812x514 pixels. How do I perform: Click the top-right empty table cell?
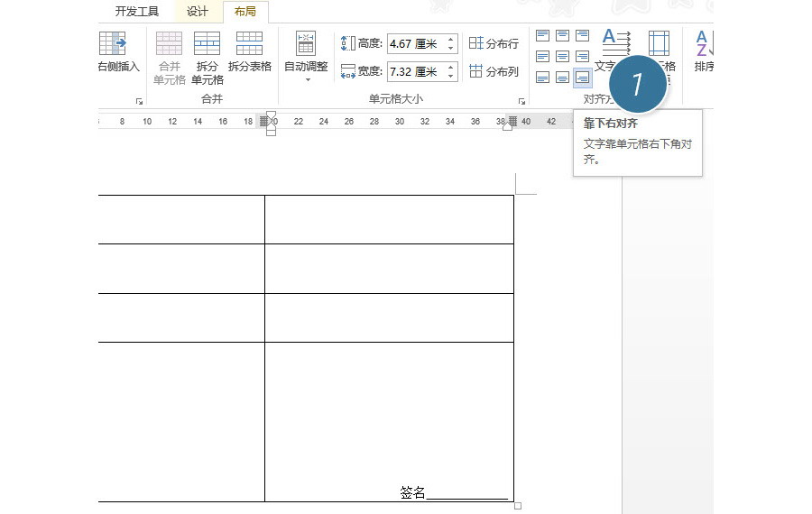pos(389,219)
